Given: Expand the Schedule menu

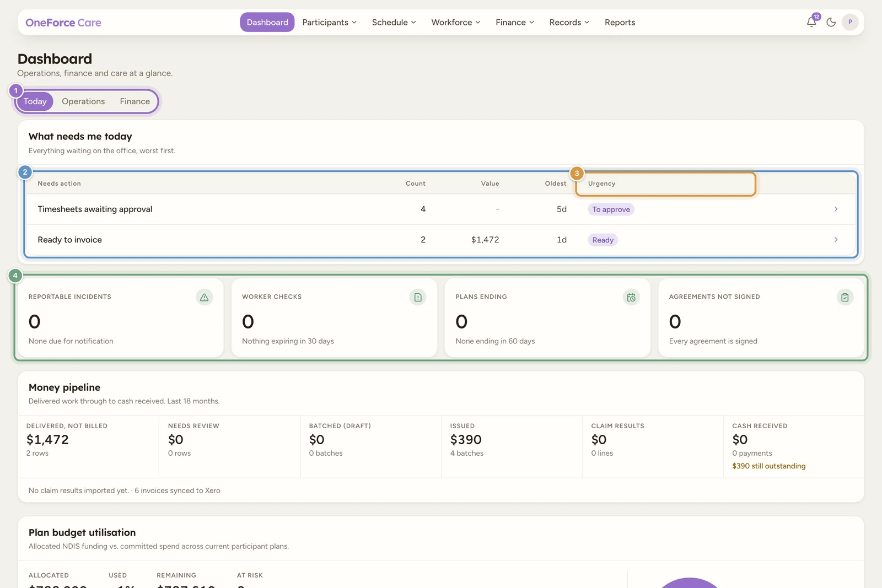Looking at the screenshot, I should pos(394,22).
